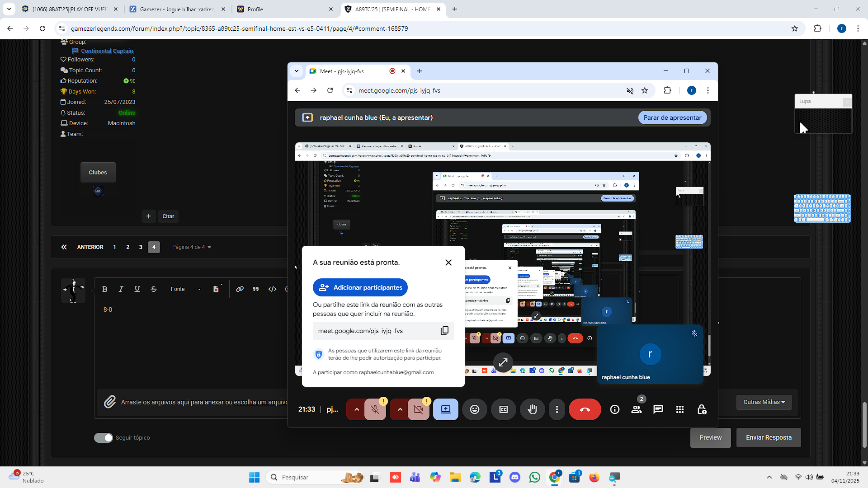Open the Outras Mídias dropdown

[764, 402]
